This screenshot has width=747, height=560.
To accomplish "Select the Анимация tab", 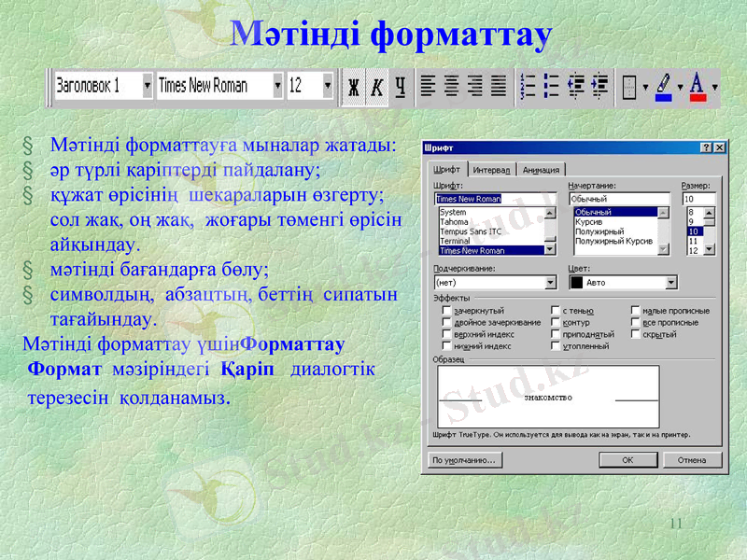I will pyautogui.click(x=542, y=169).
